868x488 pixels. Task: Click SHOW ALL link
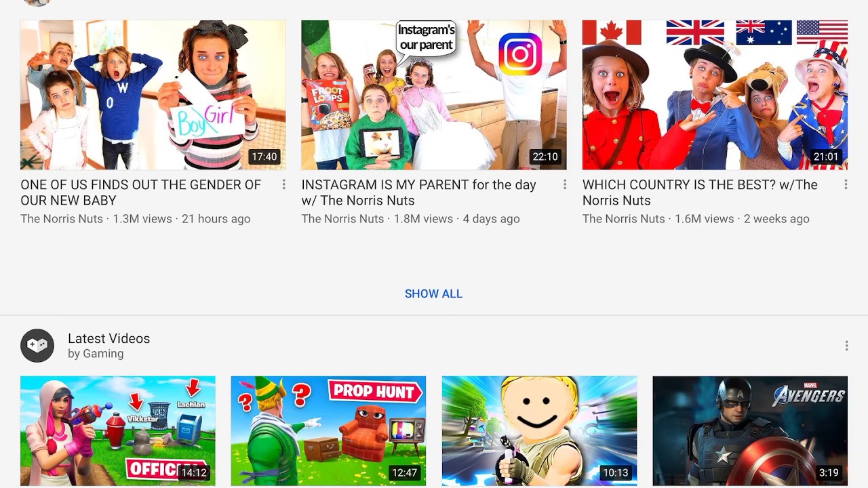[433, 293]
